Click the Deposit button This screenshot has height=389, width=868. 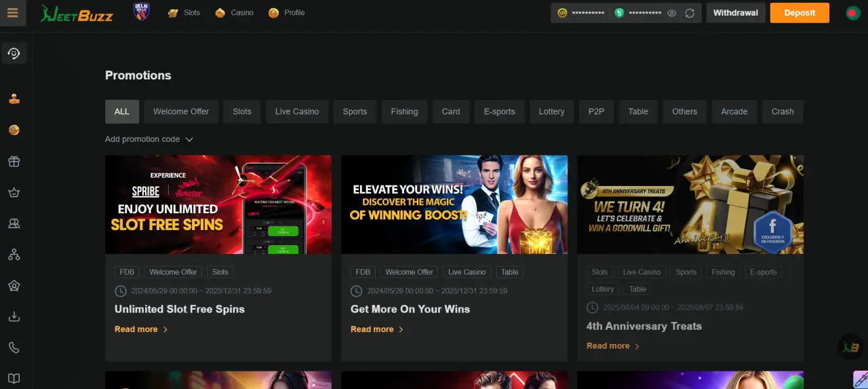(800, 13)
